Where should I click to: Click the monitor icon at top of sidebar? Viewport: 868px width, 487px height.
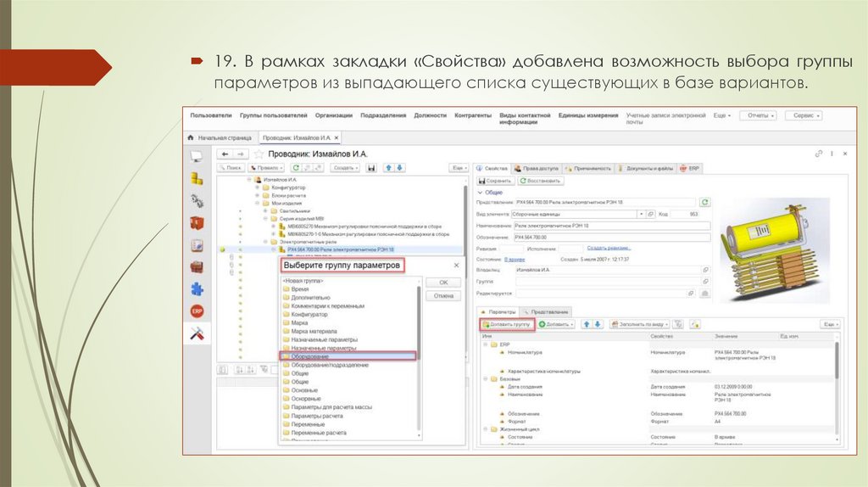(197, 156)
